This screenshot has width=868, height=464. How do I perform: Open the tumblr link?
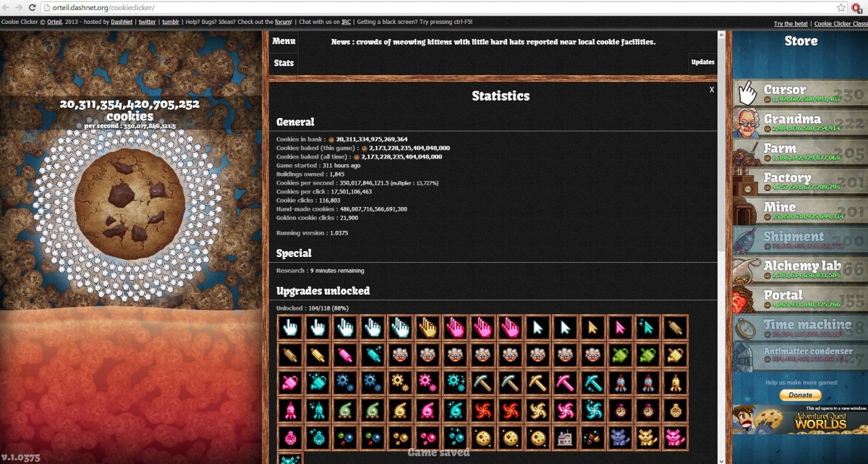pyautogui.click(x=171, y=22)
